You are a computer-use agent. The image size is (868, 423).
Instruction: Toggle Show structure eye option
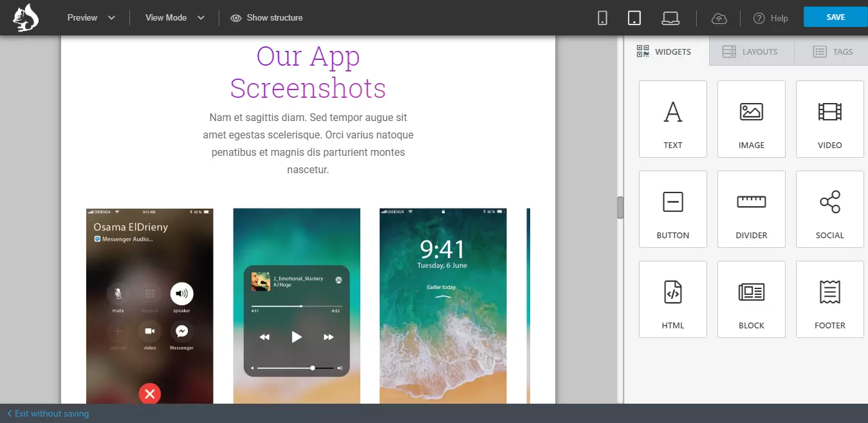(x=267, y=18)
